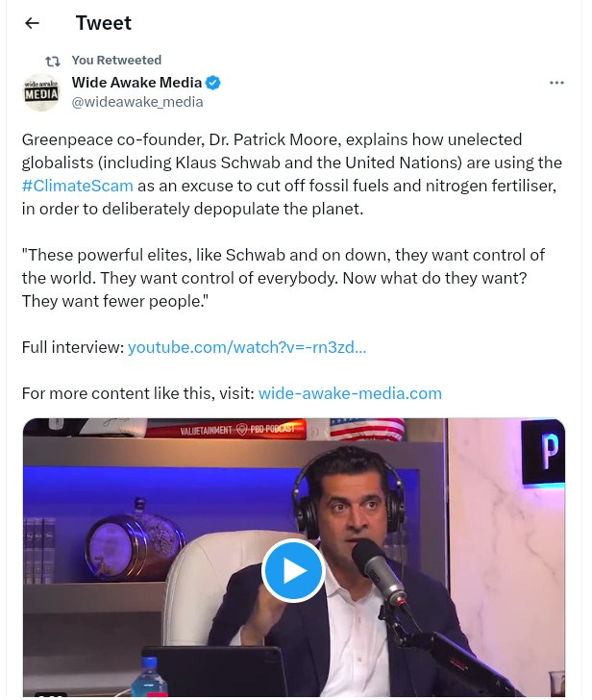Visit the wide-awake-media.com link
Viewport: 592px width, 700px height.
(x=350, y=394)
